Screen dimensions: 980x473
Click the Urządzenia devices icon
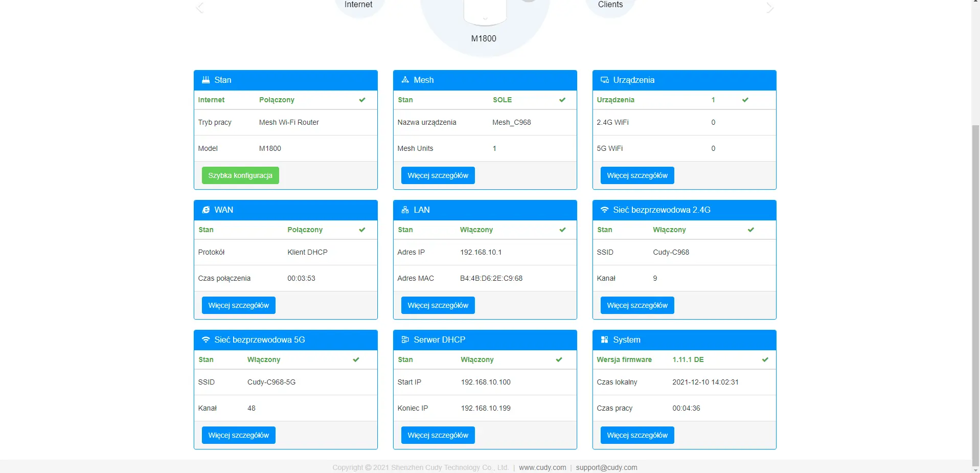click(x=604, y=80)
